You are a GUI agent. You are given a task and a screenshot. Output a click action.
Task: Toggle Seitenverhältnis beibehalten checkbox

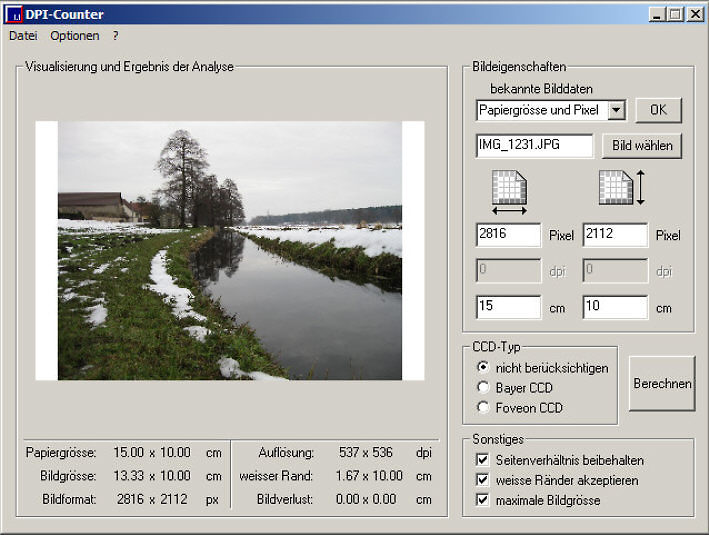(483, 461)
